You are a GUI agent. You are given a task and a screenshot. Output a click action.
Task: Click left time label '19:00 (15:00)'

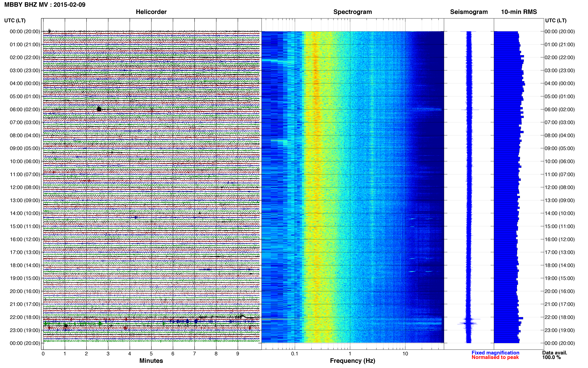click(x=25, y=278)
